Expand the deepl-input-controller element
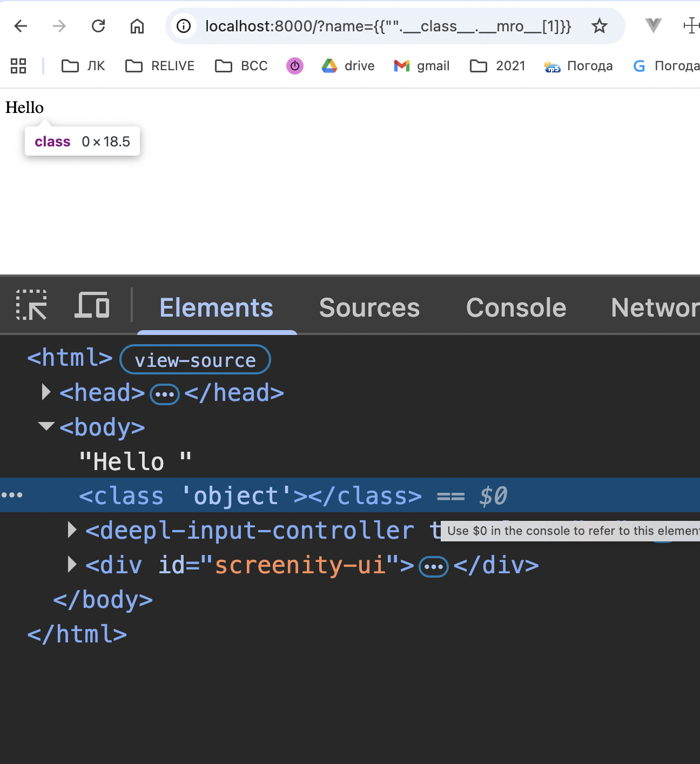The width and height of the screenshot is (700, 764). pyautogui.click(x=72, y=530)
